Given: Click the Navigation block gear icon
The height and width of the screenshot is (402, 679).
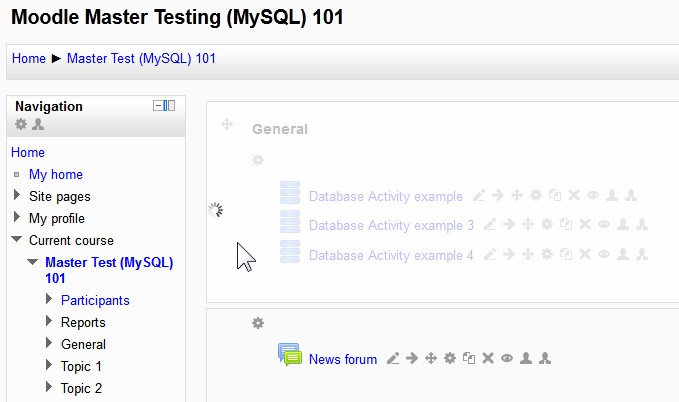Looking at the screenshot, I should click(x=21, y=124).
